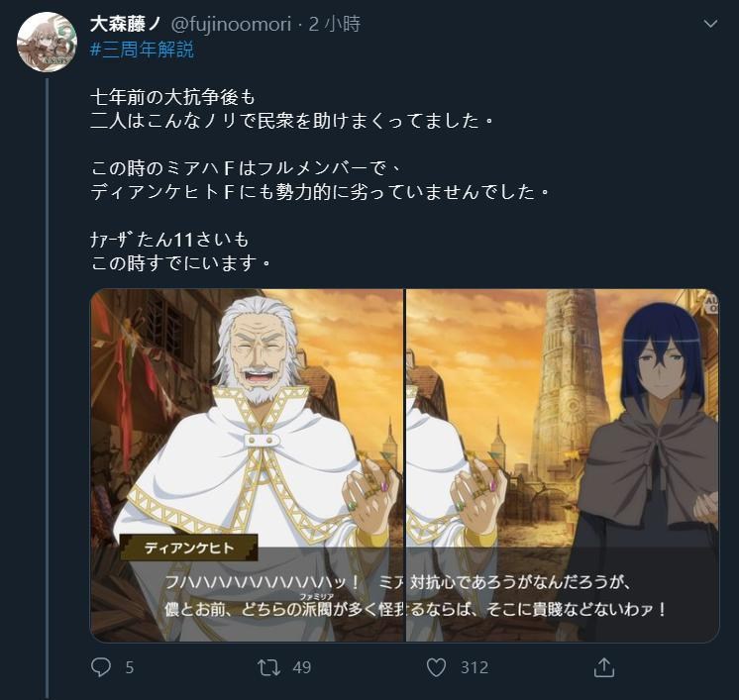Click the retweet count 49

click(x=301, y=667)
